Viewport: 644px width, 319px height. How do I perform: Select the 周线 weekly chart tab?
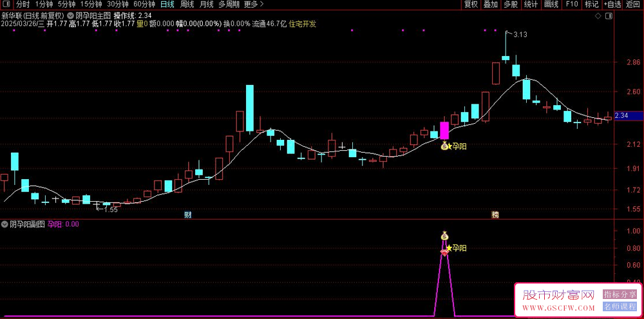[x=187, y=5]
